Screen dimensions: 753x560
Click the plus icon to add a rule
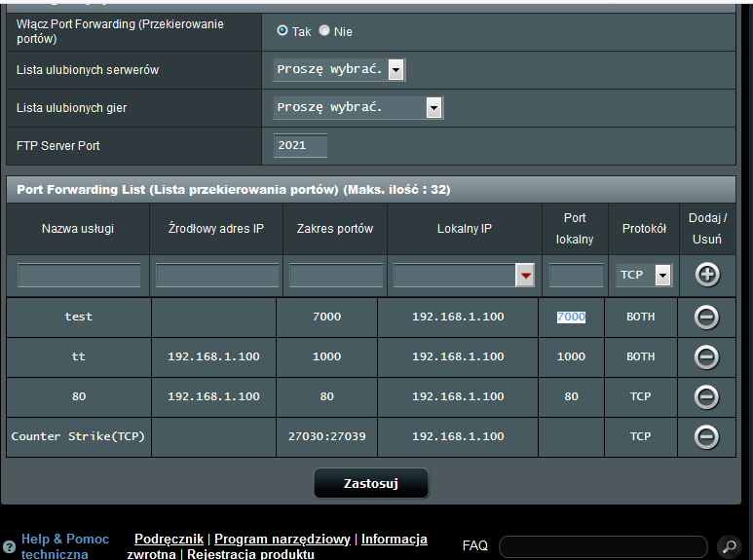click(x=707, y=275)
